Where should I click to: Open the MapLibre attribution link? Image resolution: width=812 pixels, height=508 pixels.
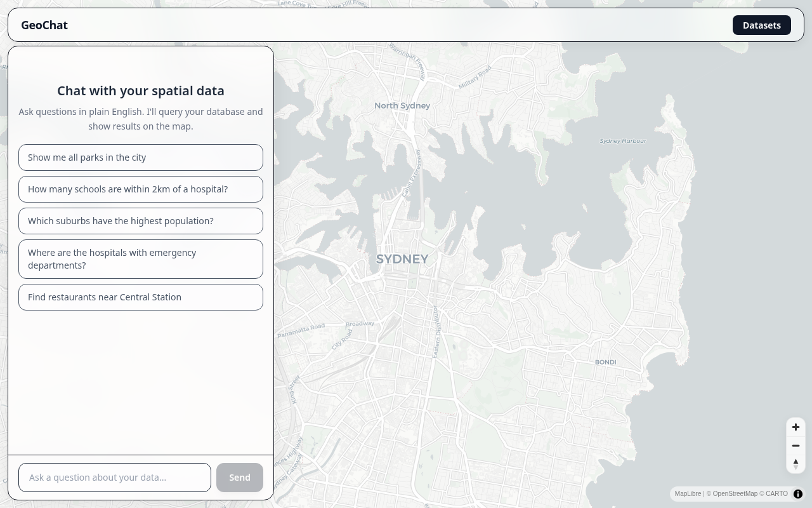[x=688, y=493]
